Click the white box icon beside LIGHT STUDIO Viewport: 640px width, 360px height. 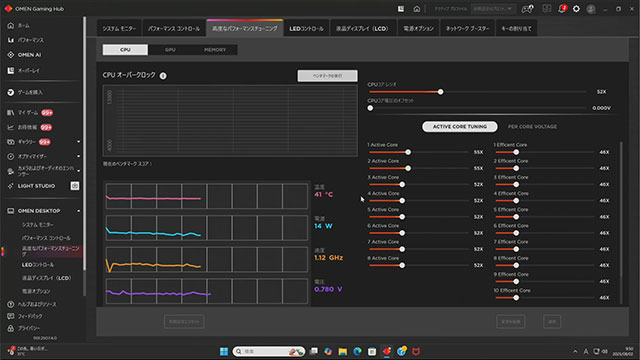tap(75, 186)
